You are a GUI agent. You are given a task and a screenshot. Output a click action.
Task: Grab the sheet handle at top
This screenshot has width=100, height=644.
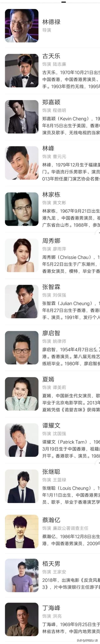64,2
